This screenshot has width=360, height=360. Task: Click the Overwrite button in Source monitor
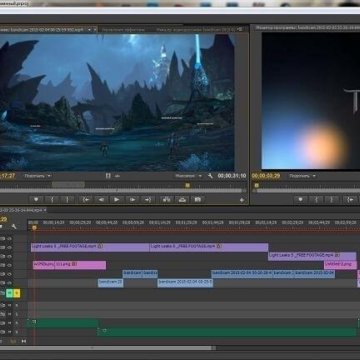pyautogui.click(x=182, y=200)
